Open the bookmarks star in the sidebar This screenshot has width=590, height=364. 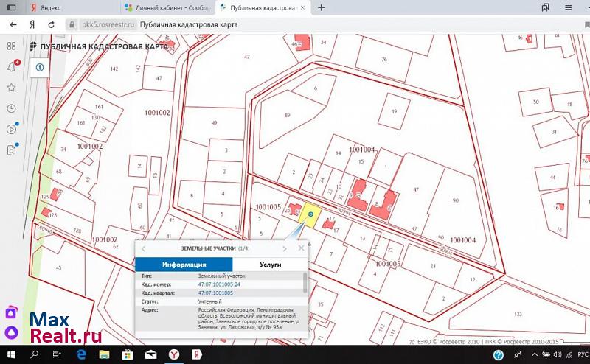[x=11, y=88]
